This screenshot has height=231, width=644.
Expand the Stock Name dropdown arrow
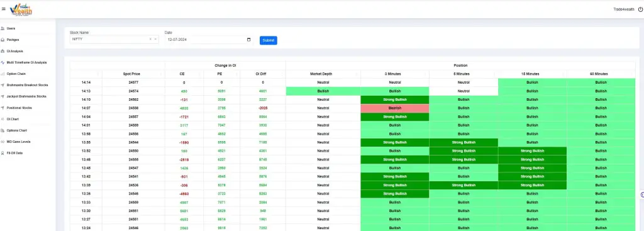156,40
